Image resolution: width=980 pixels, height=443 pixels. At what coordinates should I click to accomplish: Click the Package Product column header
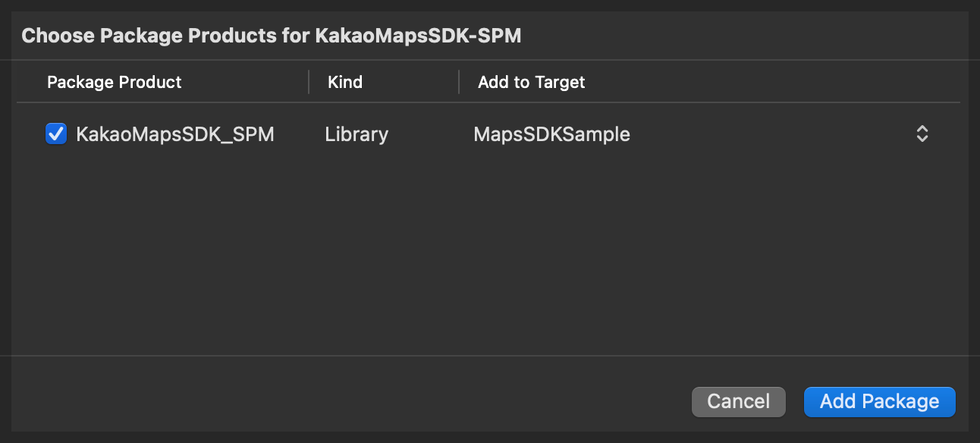pos(115,82)
